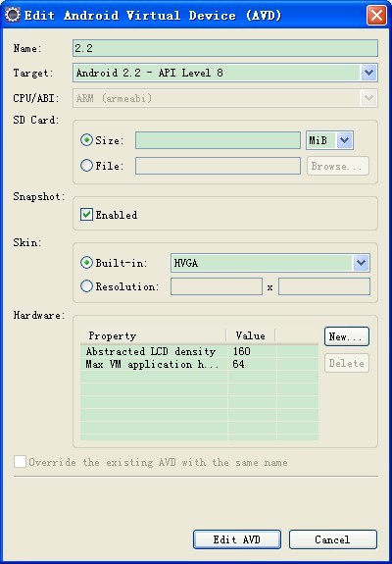Viewport: 392px width, 564px height.
Task: Click the SD Card Size input field
Action: coord(218,140)
